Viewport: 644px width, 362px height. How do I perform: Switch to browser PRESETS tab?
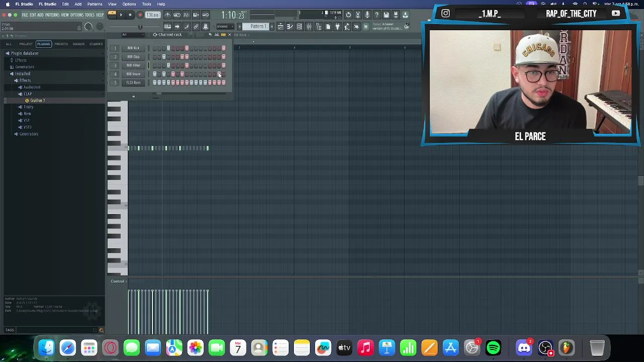click(61, 44)
